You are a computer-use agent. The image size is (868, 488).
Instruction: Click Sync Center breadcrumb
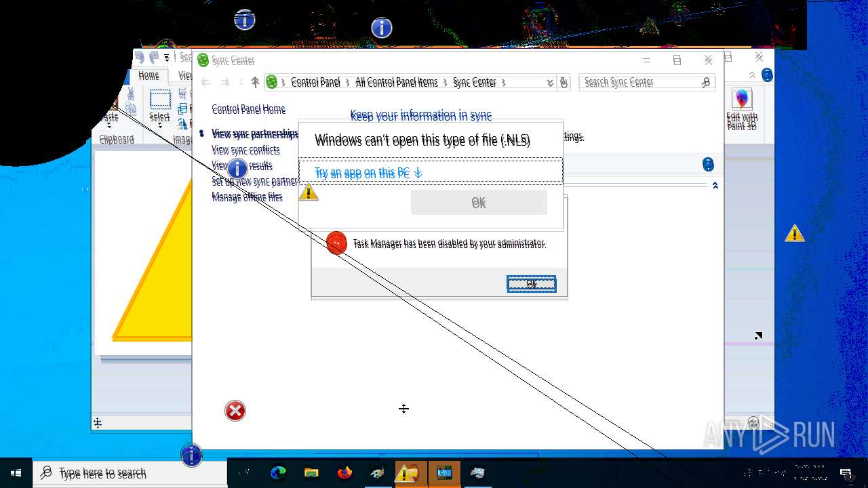[x=474, y=82]
